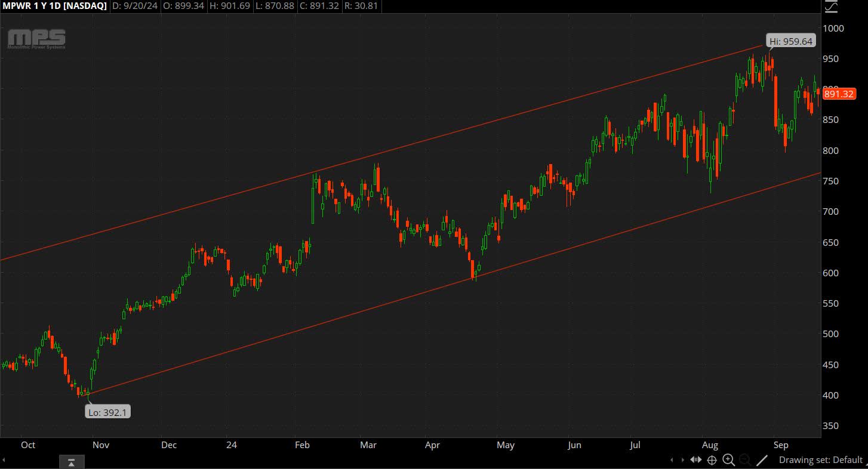Click the Hi: 959.64 label

791,41
